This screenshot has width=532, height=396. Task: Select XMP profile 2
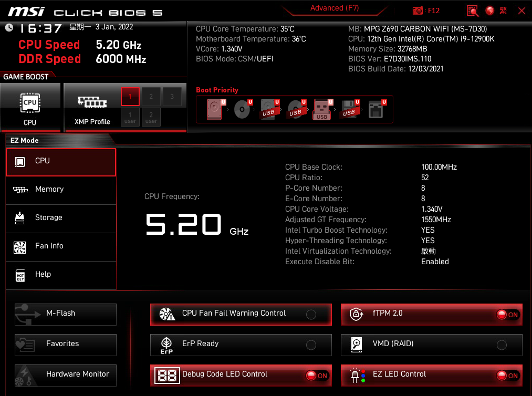[x=151, y=97]
